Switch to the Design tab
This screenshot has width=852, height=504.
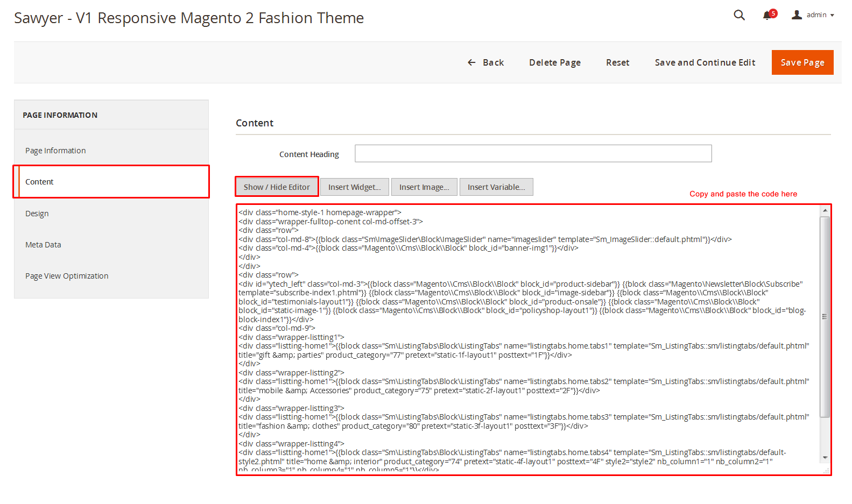[111, 214]
